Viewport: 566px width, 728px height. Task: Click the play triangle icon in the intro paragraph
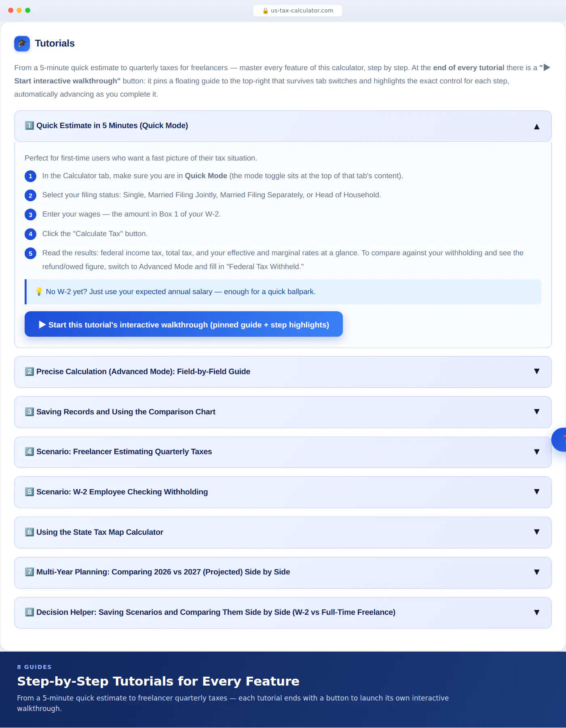pos(547,68)
